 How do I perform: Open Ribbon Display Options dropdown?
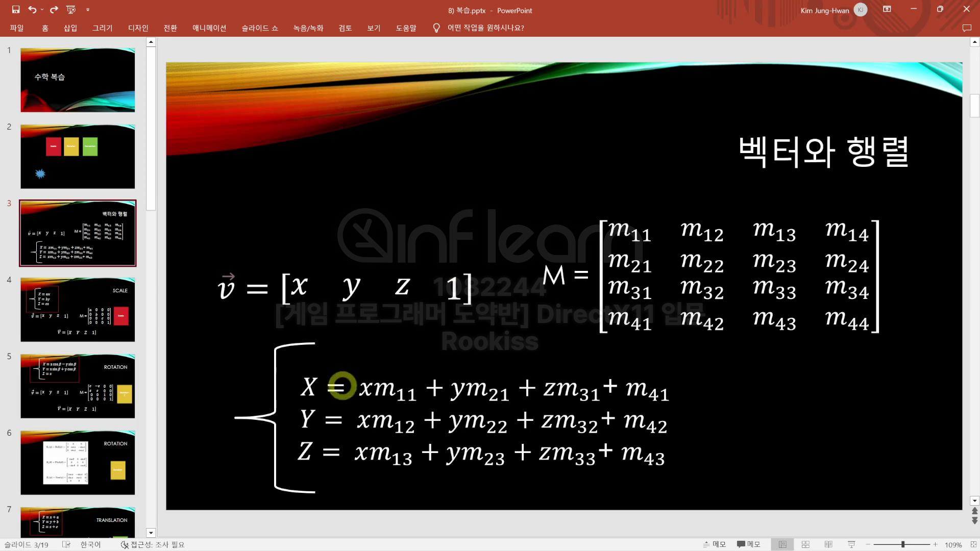(x=887, y=9)
